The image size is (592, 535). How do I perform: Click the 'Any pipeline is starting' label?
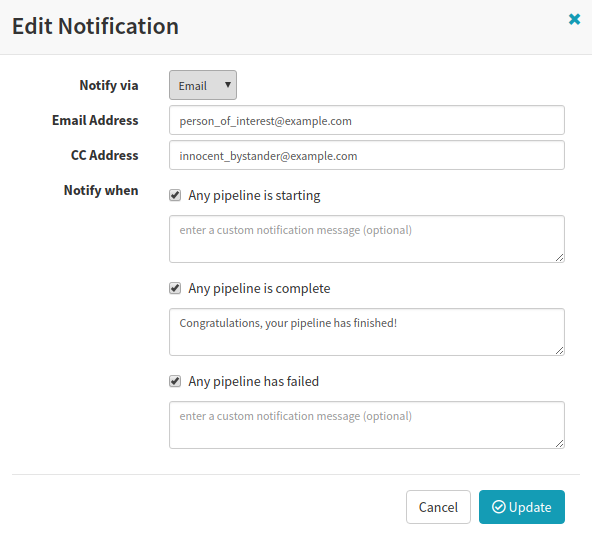pos(254,196)
